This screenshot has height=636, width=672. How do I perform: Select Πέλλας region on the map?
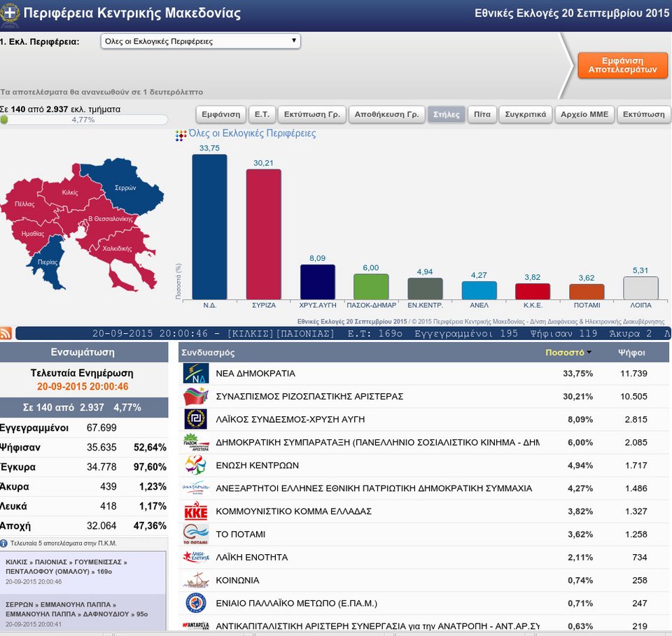click(x=24, y=204)
